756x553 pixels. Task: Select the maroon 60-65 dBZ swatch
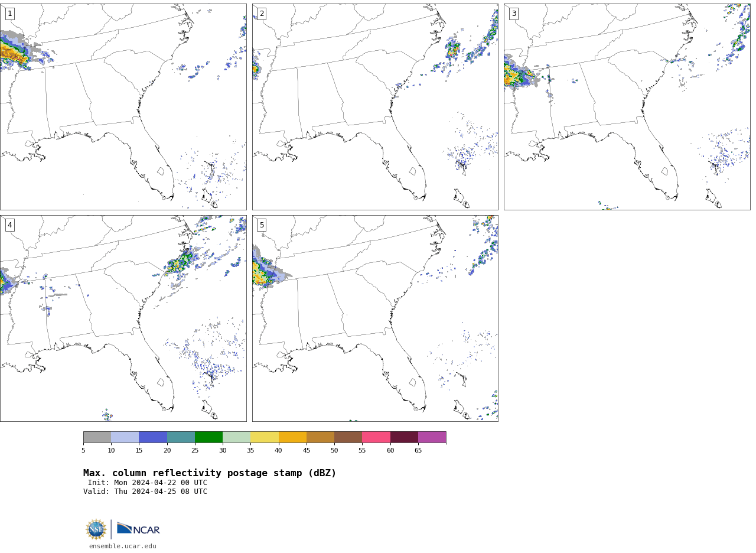[404, 437]
